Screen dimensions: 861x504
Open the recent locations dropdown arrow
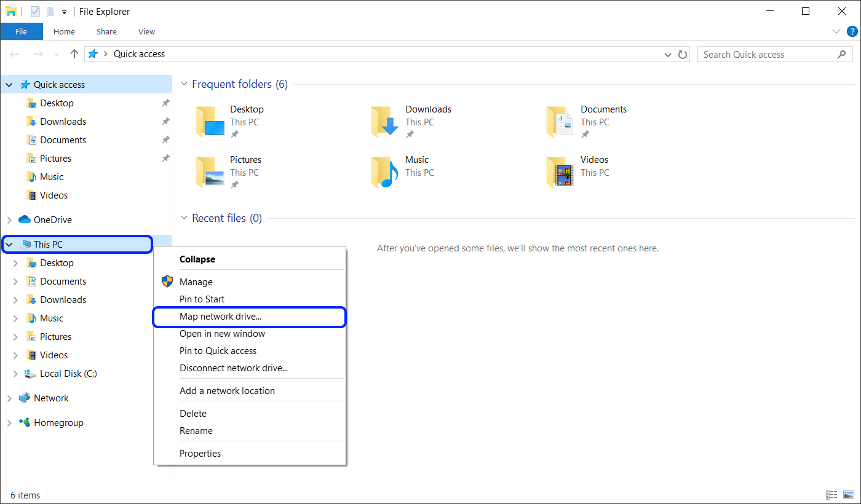pyautogui.click(x=57, y=55)
